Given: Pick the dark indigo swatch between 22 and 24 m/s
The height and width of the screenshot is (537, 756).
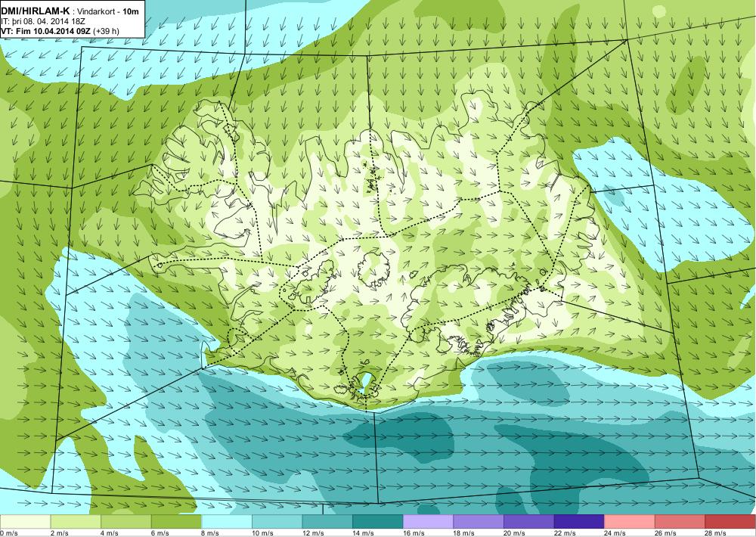Looking at the screenshot, I should point(580,522).
